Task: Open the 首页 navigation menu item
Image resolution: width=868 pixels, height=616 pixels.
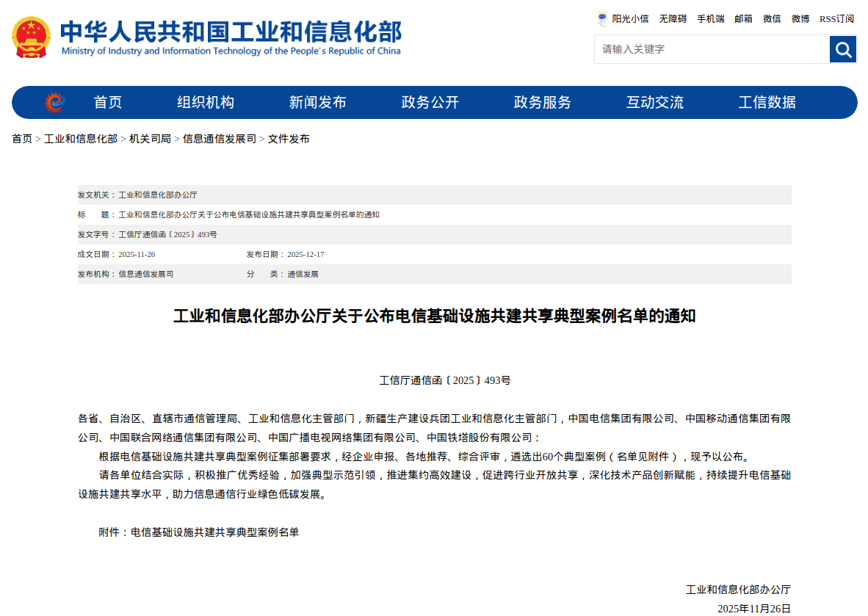Action: (108, 102)
